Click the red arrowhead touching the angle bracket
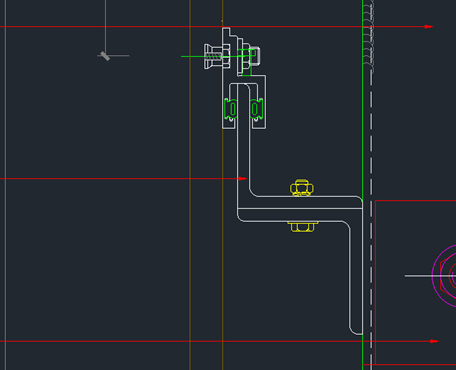This screenshot has width=456, height=370. pyautogui.click(x=243, y=179)
